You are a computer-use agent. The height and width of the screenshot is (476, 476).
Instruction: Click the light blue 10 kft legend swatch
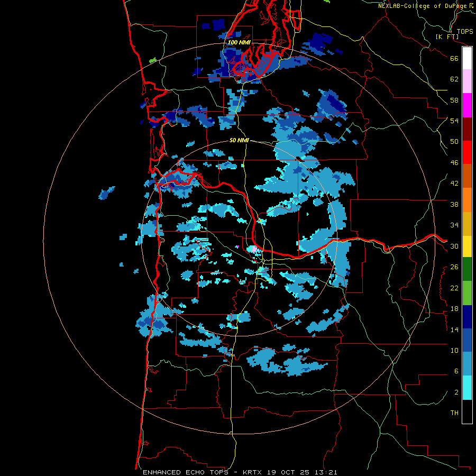tap(467, 364)
